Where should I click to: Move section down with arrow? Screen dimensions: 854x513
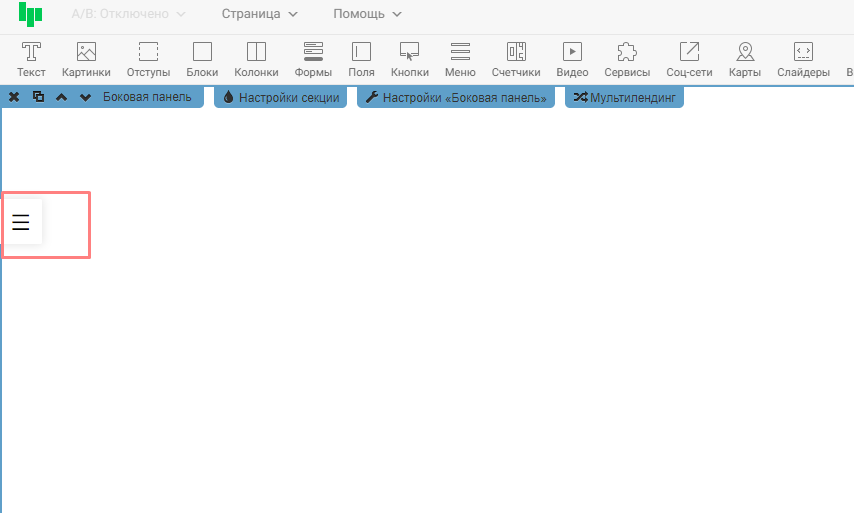click(x=85, y=97)
